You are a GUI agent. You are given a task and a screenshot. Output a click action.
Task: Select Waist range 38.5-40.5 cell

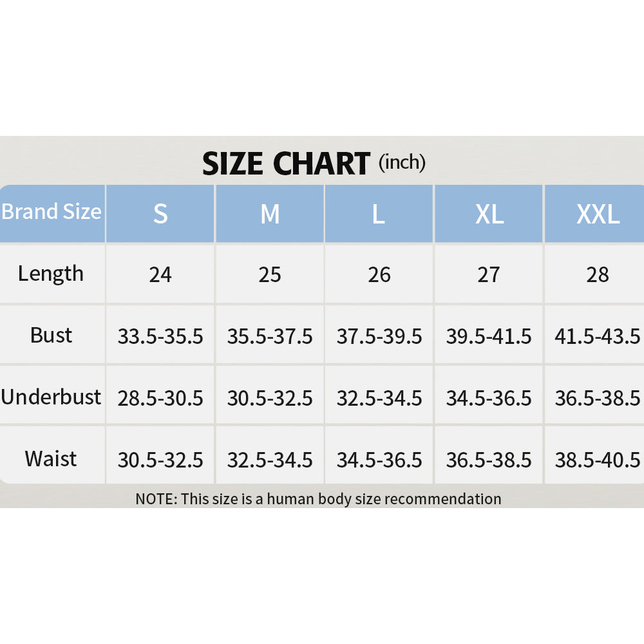(598, 460)
